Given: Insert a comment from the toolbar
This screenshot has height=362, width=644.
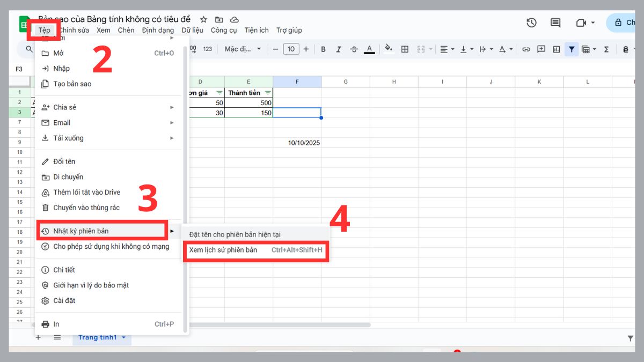Looking at the screenshot, I should click(x=541, y=49).
